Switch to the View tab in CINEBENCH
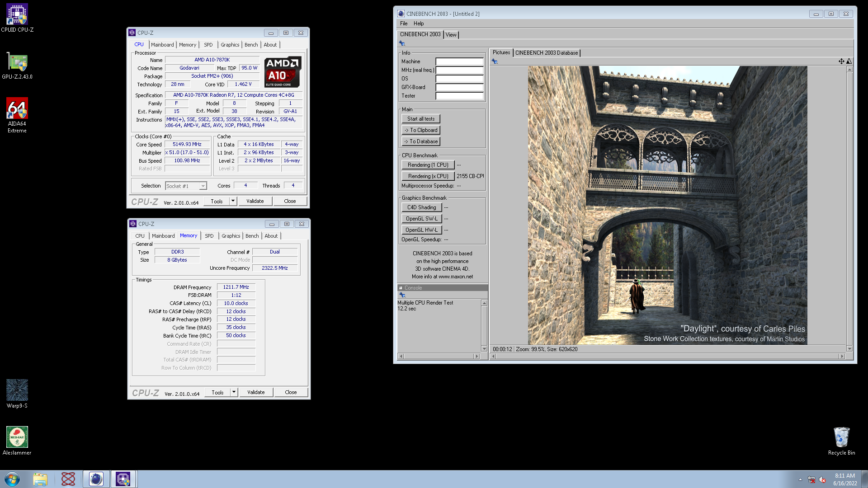The height and width of the screenshot is (488, 868). click(451, 35)
